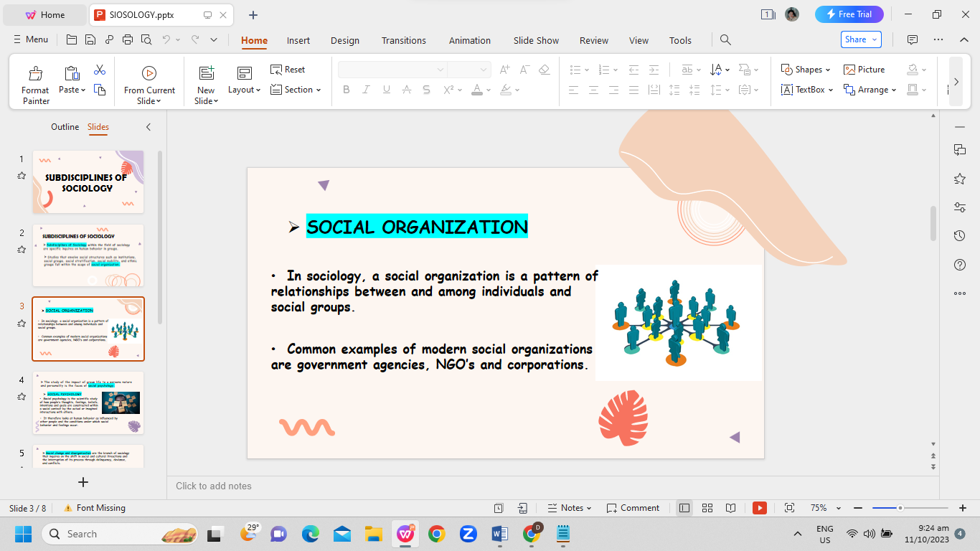Image resolution: width=980 pixels, height=551 pixels.
Task: Expand the Layout dropdown
Action: click(245, 90)
